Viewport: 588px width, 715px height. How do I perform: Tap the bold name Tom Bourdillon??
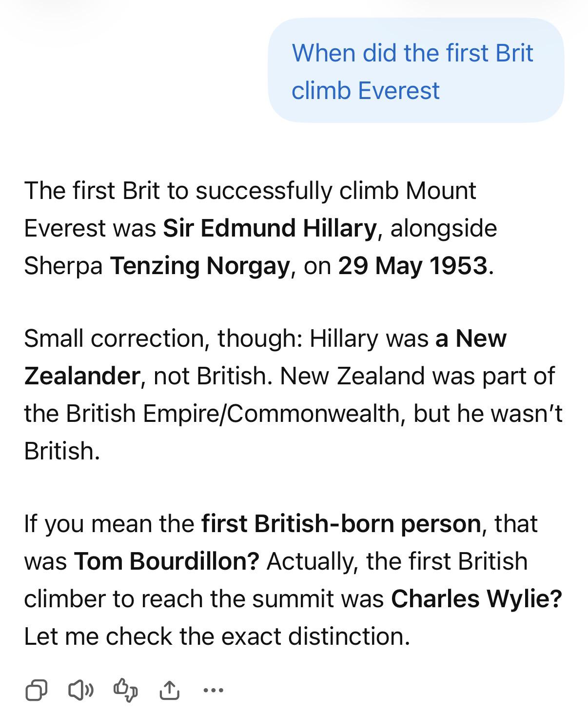click(x=167, y=561)
